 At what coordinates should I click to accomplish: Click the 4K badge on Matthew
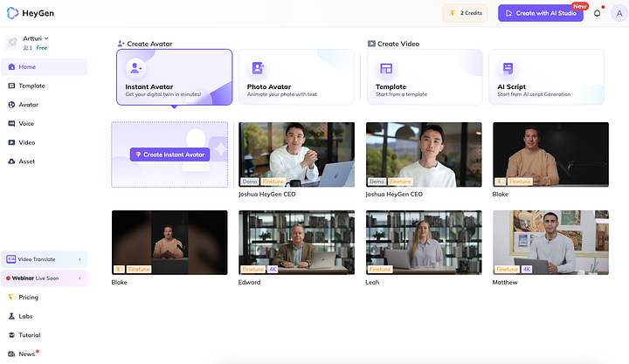[527, 269]
